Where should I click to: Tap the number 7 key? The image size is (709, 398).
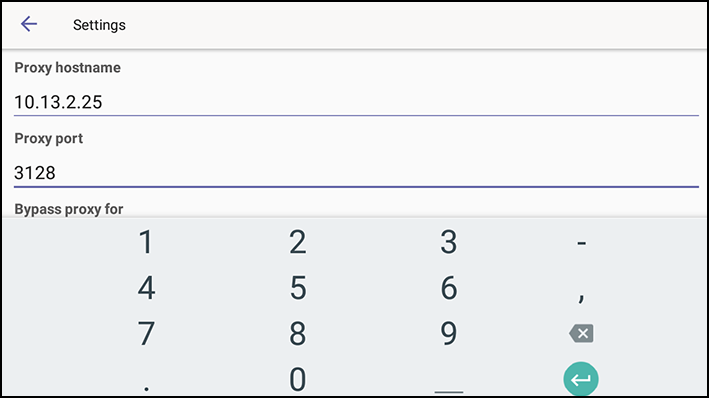coord(146,334)
